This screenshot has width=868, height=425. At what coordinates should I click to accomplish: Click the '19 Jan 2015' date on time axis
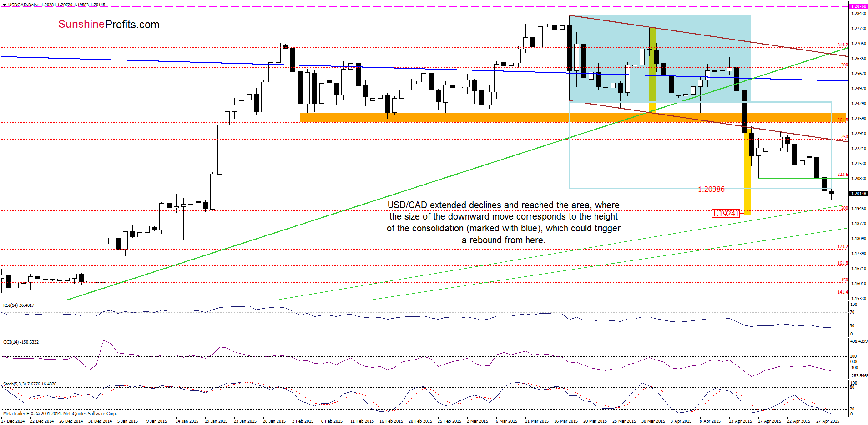216,421
